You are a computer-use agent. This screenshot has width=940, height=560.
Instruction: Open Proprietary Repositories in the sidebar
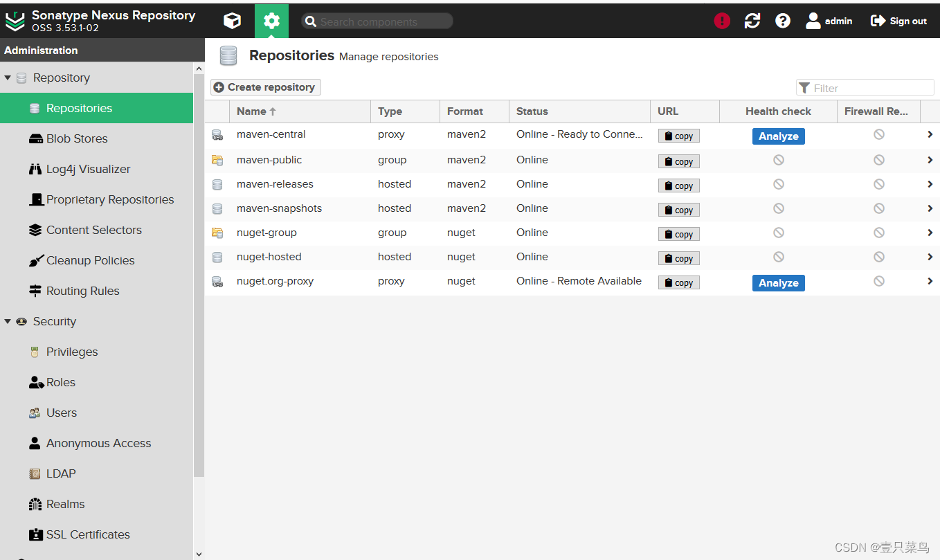[96, 199]
